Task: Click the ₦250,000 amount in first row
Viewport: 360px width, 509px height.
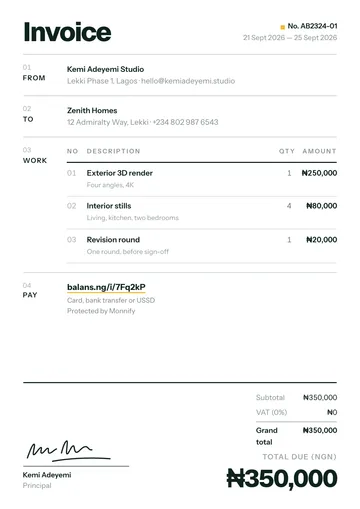Action: point(319,173)
